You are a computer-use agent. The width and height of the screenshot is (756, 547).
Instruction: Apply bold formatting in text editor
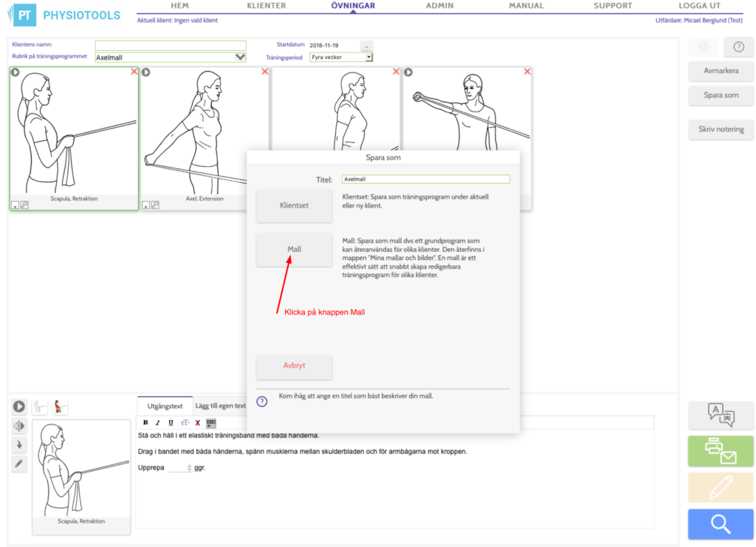(x=145, y=423)
